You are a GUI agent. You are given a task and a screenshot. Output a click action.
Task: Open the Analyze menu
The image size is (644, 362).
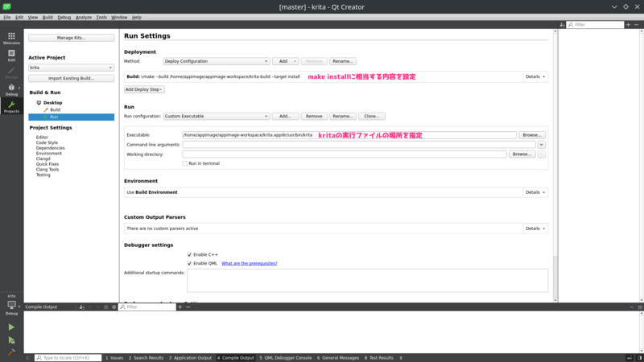(84, 17)
